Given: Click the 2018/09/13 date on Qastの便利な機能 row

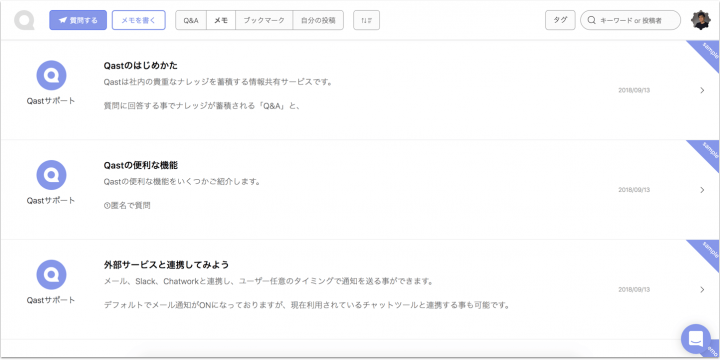Looking at the screenshot, I should coord(634,190).
